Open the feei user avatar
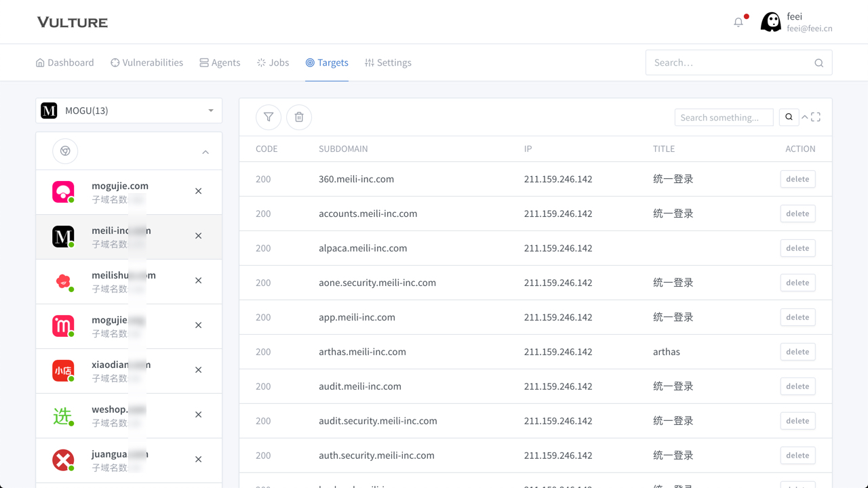 [771, 22]
